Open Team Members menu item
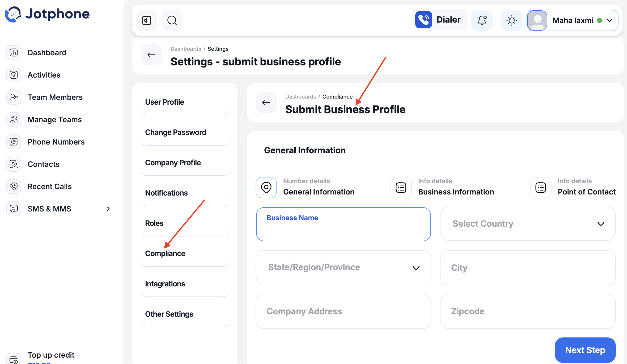This screenshot has width=627, height=364. 55,97
